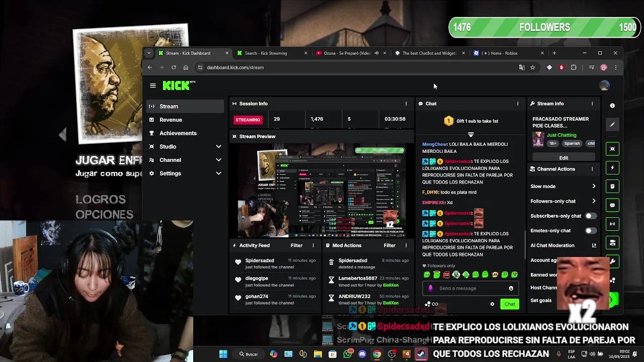Bookmark this page with the star
The width and height of the screenshot is (644, 362).
532,67
